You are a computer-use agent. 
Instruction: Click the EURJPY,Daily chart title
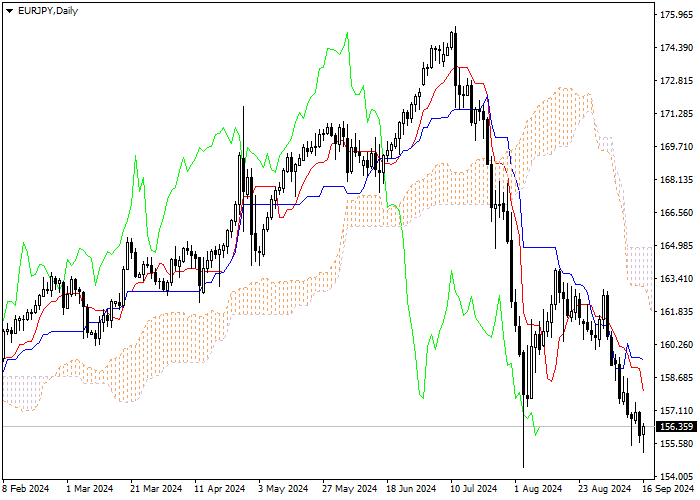(48, 11)
